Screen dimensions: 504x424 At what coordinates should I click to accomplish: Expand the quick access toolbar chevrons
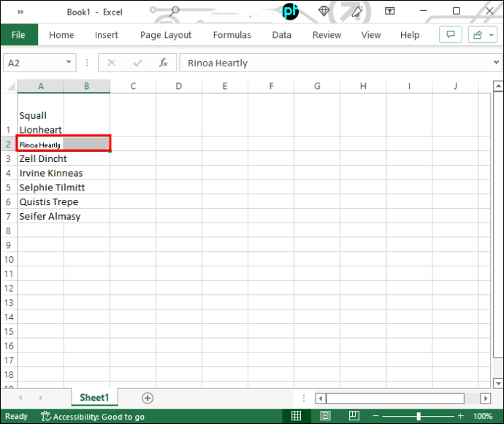[20, 12]
